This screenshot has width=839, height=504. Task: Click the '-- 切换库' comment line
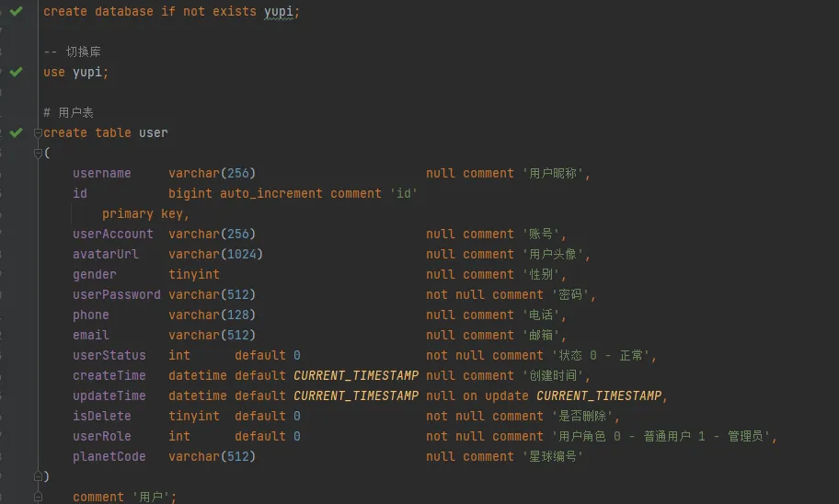click(x=73, y=52)
